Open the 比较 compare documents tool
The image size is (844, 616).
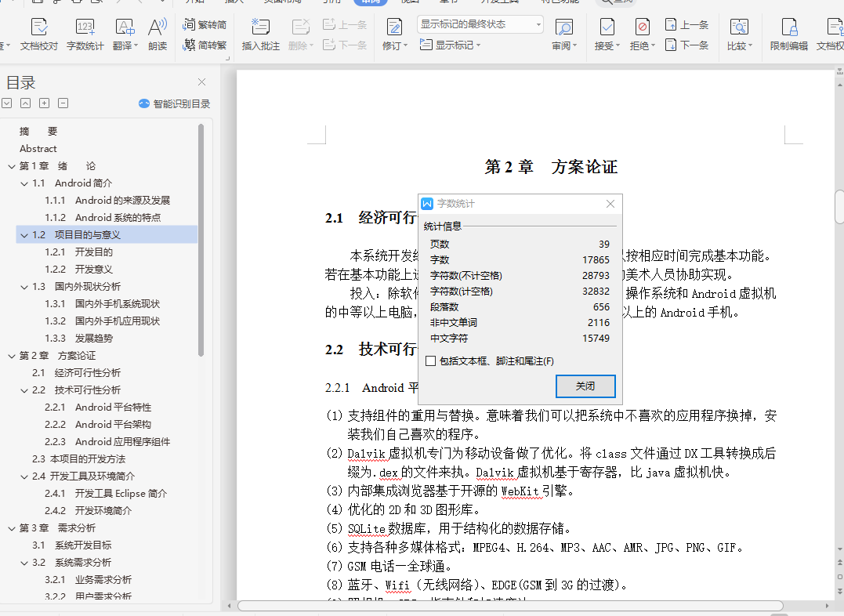(740, 34)
